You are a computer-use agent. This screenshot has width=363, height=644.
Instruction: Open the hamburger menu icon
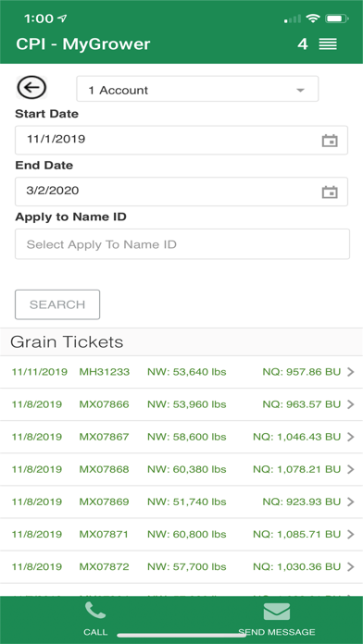(x=328, y=43)
